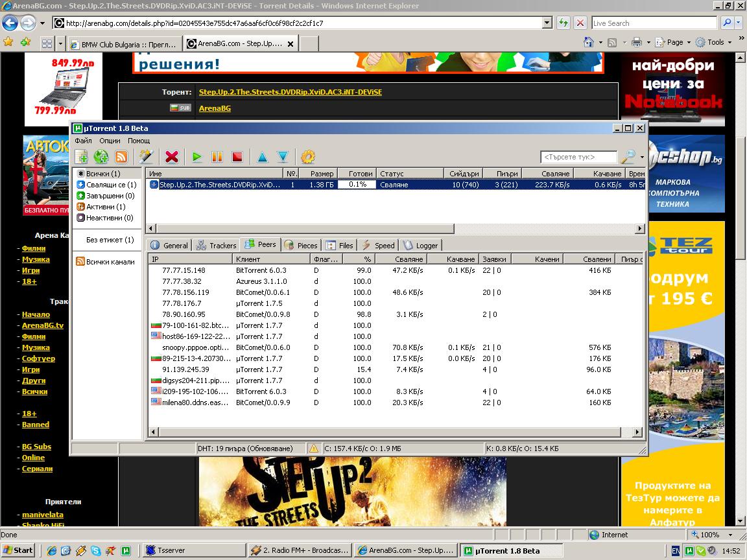This screenshot has height=560, width=747.
Task: Click the Internet Explorer Stop loading icon
Action: pos(580,23)
